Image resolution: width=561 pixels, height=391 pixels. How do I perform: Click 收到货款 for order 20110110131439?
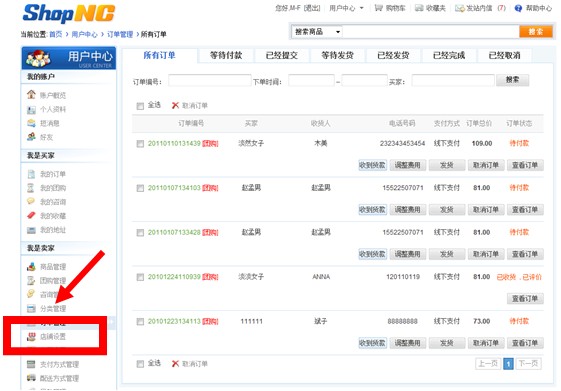372,165
